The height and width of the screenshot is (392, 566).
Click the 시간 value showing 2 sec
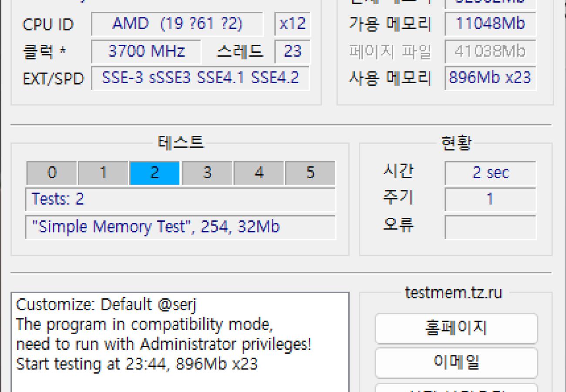tap(490, 172)
